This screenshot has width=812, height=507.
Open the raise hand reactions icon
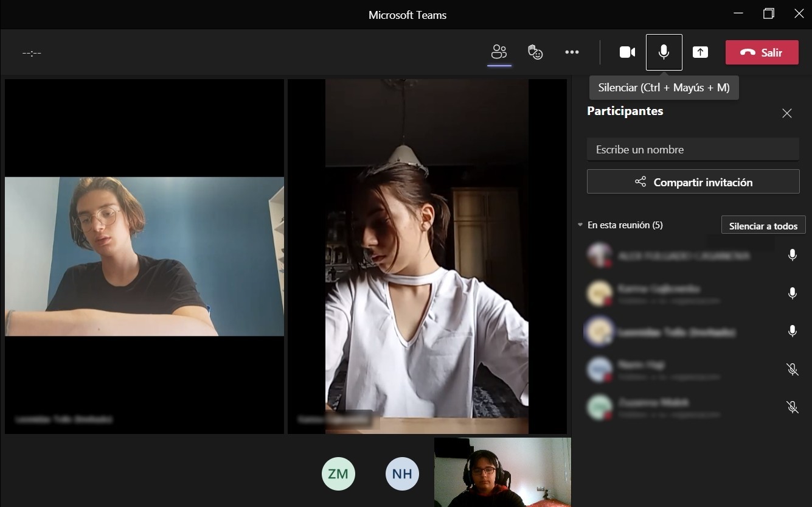tap(535, 52)
